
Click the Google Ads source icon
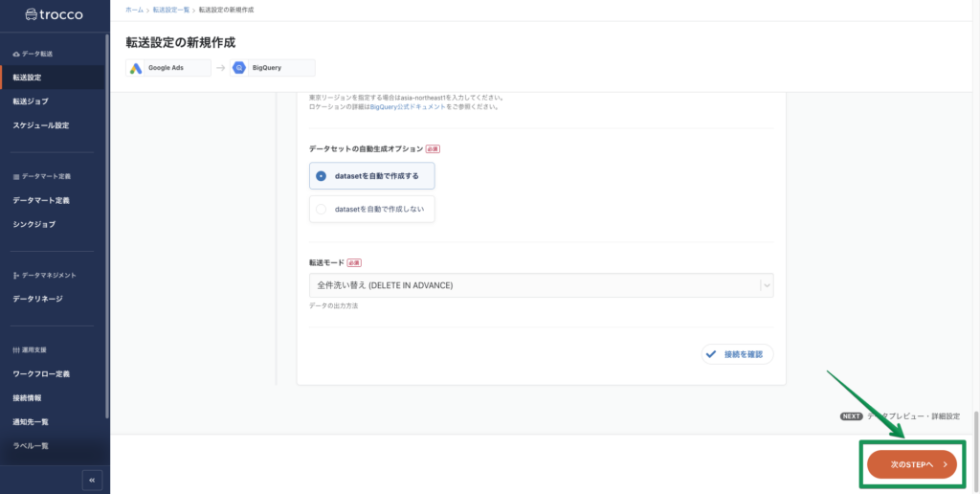click(137, 68)
